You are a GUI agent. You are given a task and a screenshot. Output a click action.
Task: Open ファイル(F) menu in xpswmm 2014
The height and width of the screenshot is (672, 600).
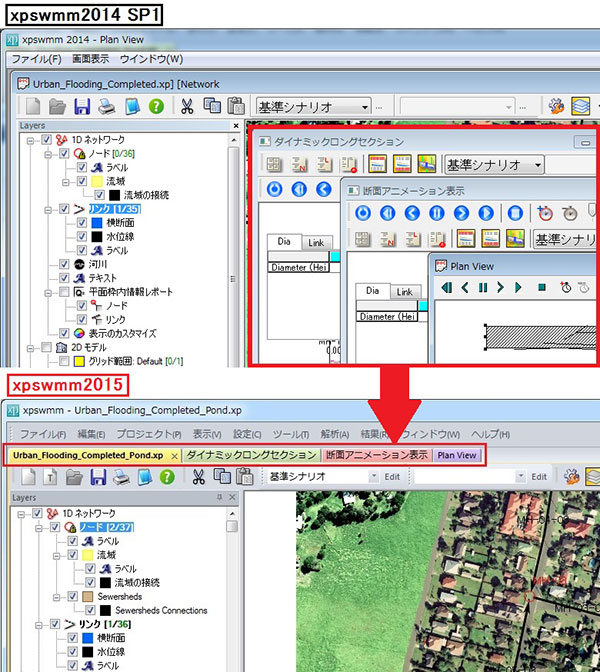click(36, 59)
